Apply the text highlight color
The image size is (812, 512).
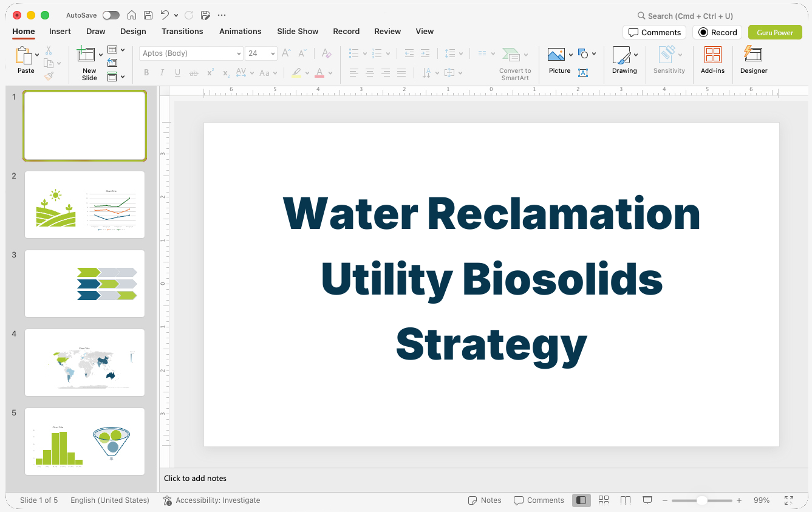[x=296, y=73]
